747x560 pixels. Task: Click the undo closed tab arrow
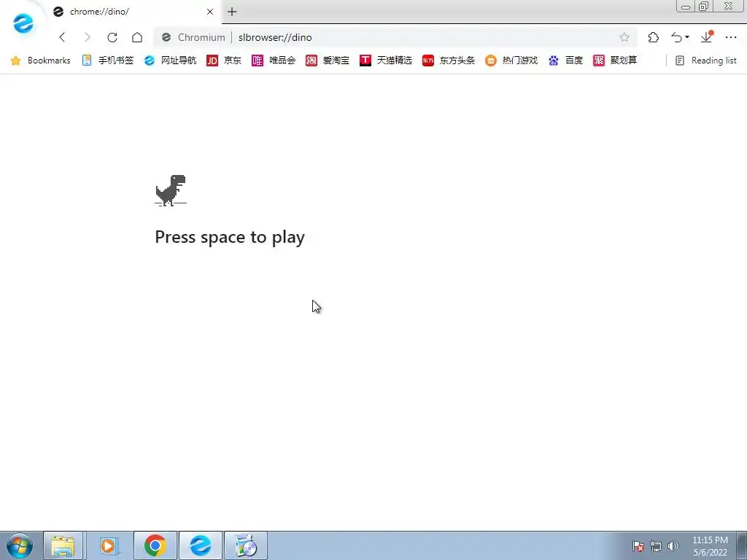click(x=676, y=37)
